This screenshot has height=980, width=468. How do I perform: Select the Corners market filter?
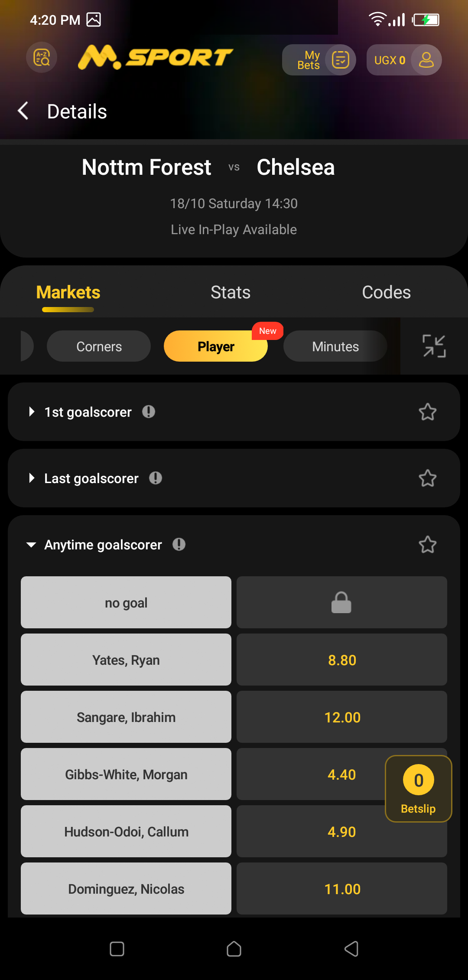[99, 346]
